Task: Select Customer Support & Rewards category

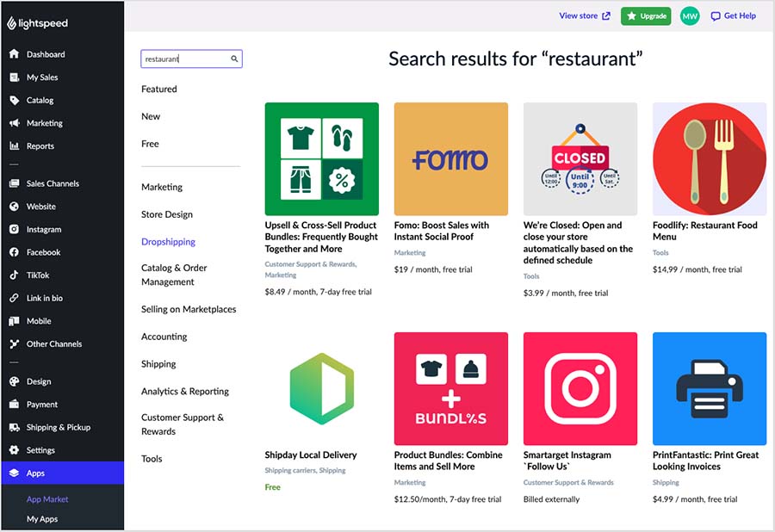Action: tap(183, 424)
